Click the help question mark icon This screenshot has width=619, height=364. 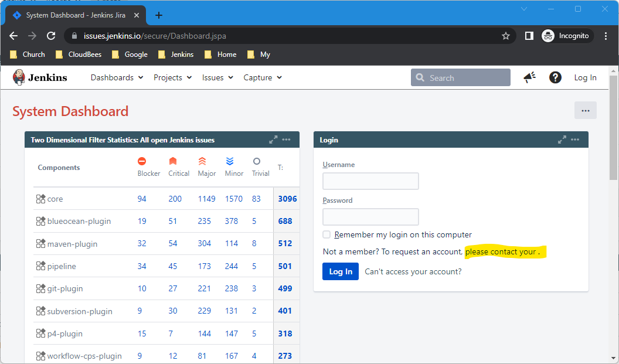click(555, 77)
